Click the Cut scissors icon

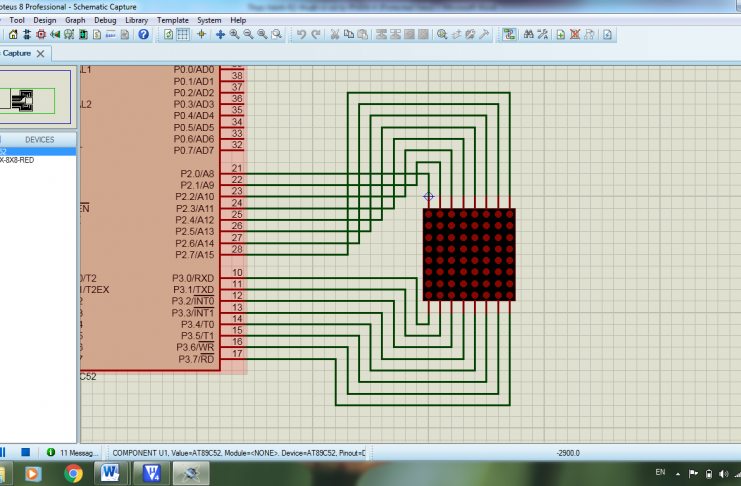pyautogui.click(x=335, y=35)
